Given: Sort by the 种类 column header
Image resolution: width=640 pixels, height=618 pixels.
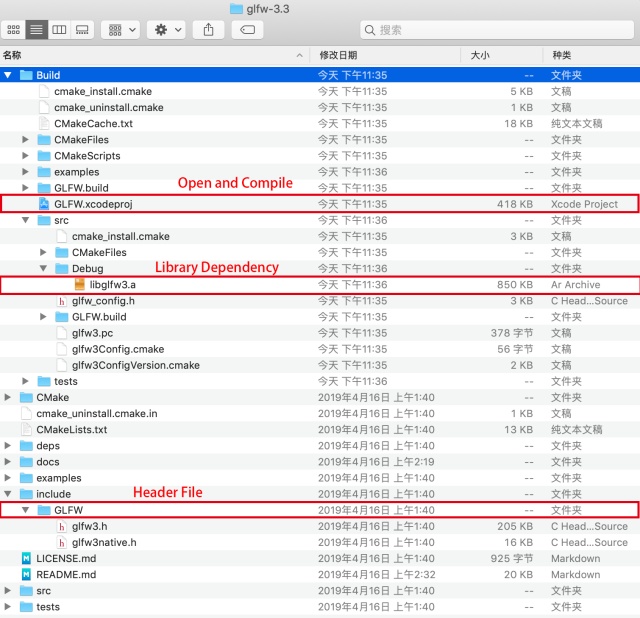Looking at the screenshot, I should click(591, 55).
